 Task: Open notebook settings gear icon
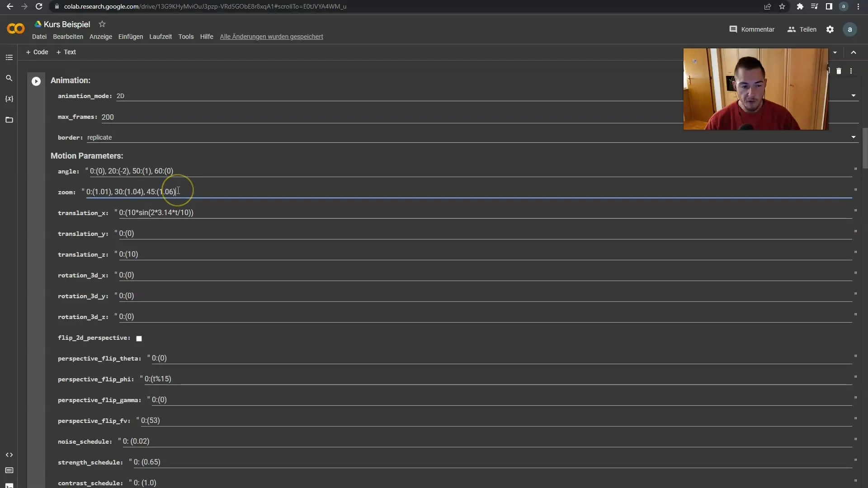[x=830, y=29]
